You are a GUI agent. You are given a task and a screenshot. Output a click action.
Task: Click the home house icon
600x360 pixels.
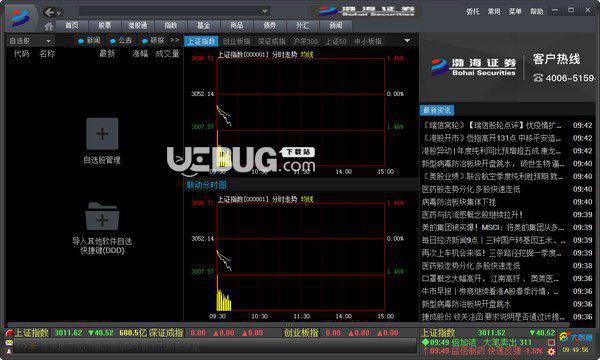[49, 26]
